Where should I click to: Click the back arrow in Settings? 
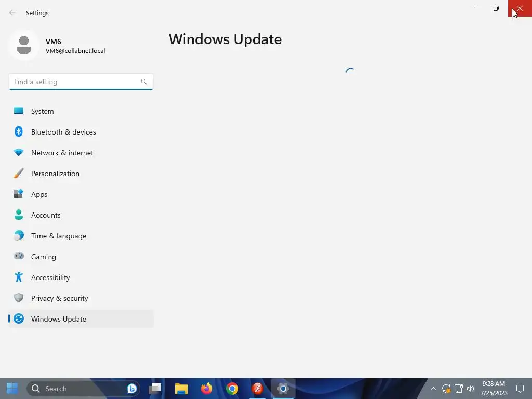click(x=12, y=12)
